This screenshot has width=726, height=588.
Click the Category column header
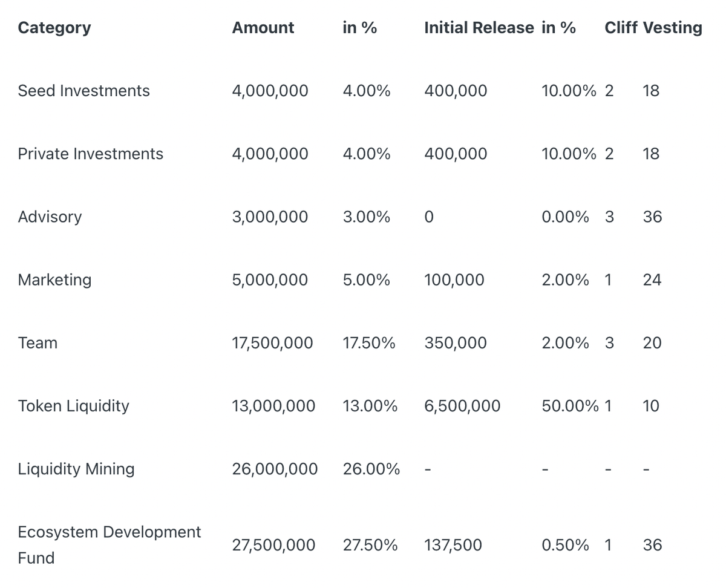coord(54,28)
